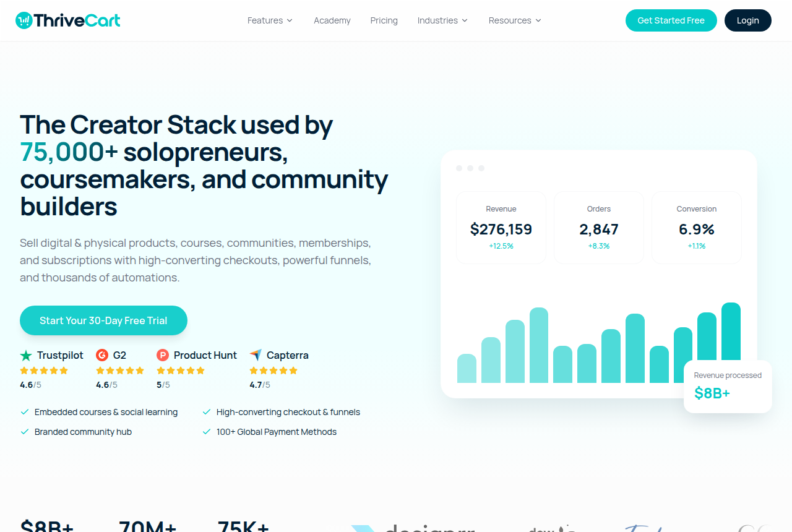Click the Trustpilot green star icon

tap(26, 355)
